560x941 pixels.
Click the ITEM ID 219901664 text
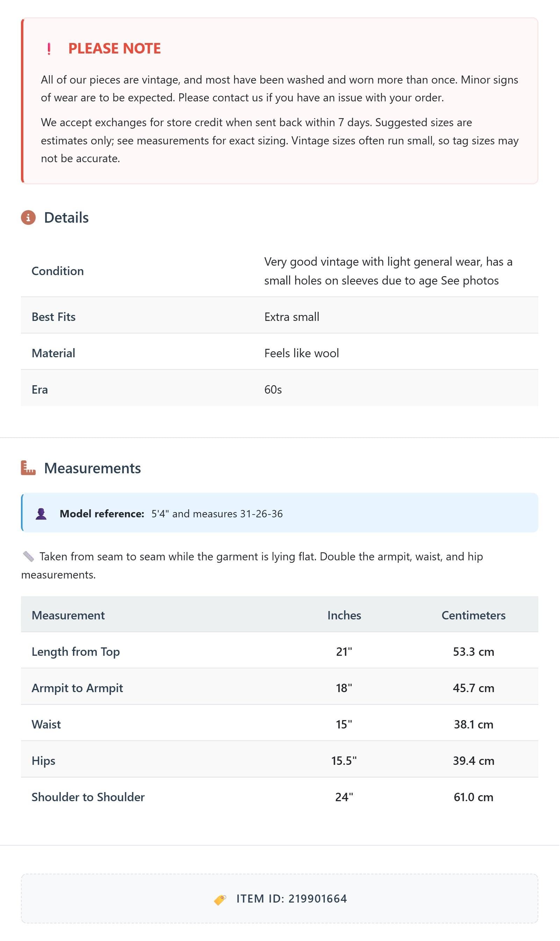pyautogui.click(x=292, y=899)
